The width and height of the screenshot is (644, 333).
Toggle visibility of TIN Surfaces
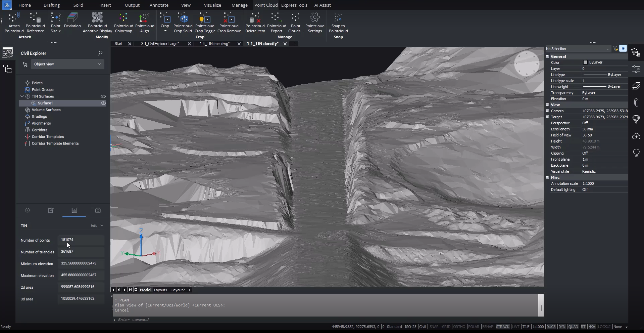coord(103,96)
